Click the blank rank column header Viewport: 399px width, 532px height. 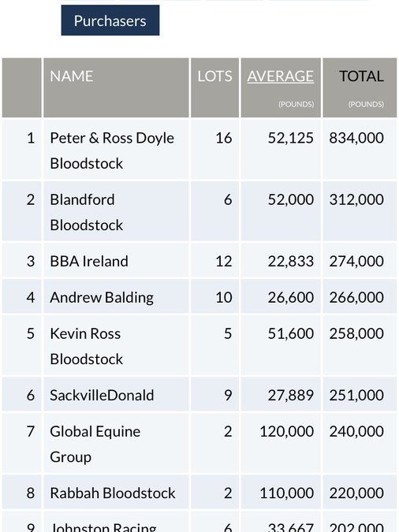22,87
